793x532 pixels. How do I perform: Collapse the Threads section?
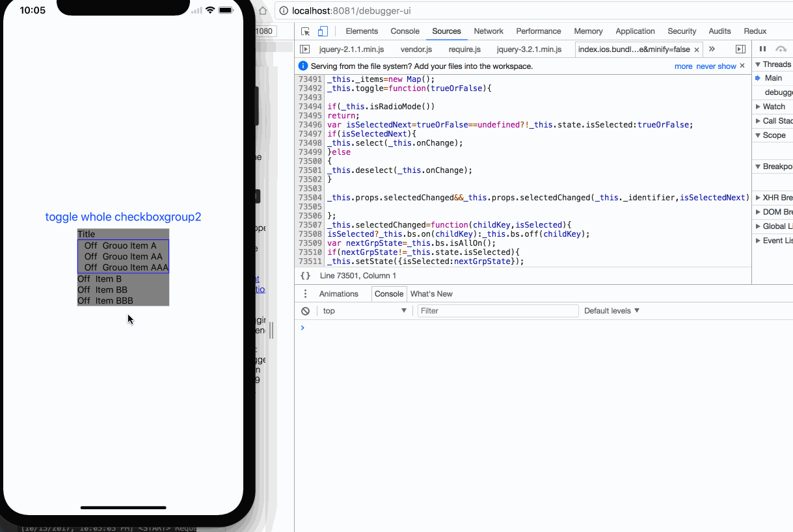pyautogui.click(x=773, y=64)
